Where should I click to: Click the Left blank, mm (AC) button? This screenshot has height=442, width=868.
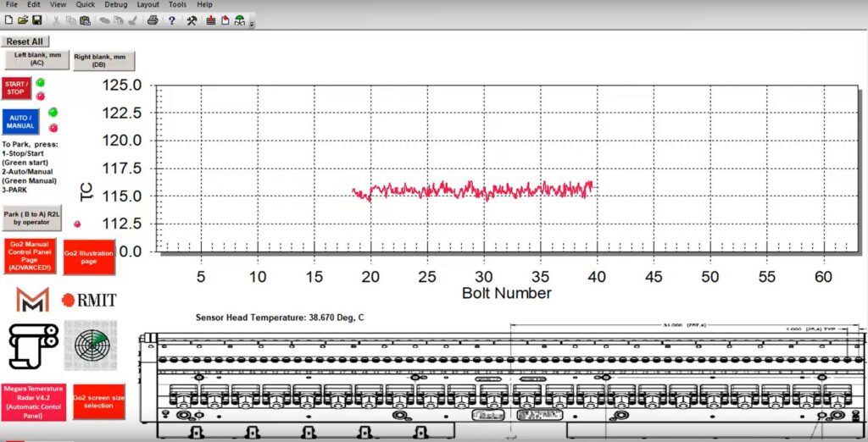tap(36, 60)
